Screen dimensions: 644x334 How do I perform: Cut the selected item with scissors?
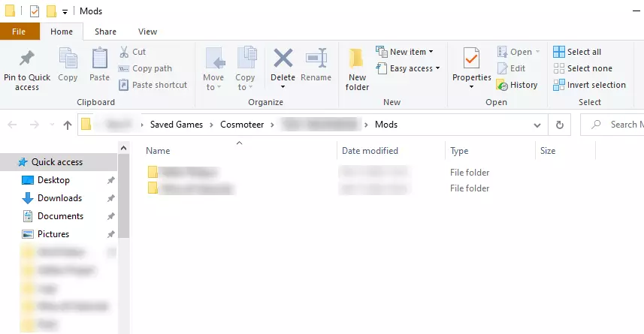(x=133, y=52)
